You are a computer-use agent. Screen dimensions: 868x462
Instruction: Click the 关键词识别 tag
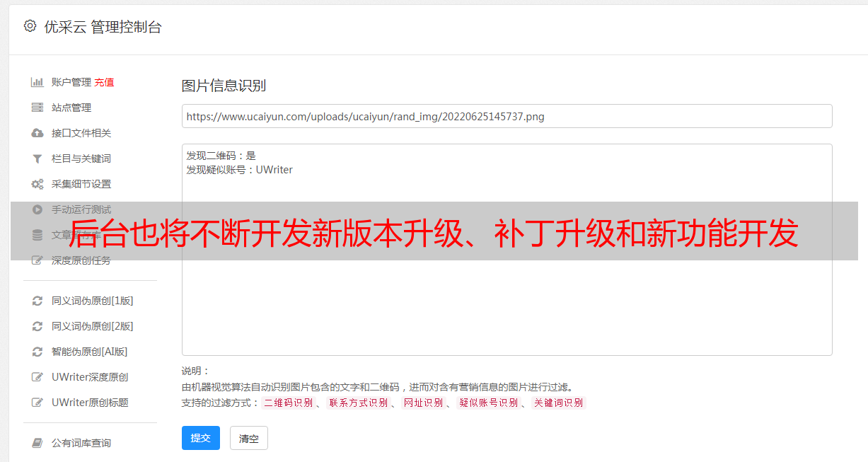(x=559, y=403)
